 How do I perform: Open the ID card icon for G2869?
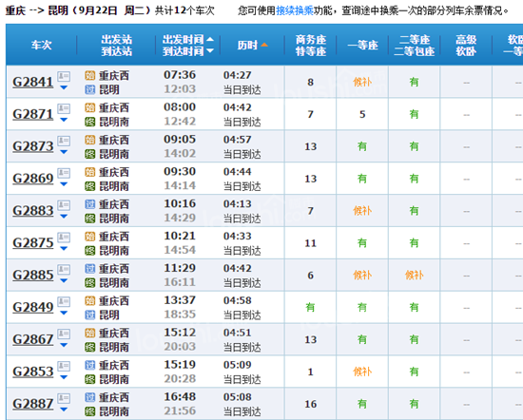pos(64,173)
